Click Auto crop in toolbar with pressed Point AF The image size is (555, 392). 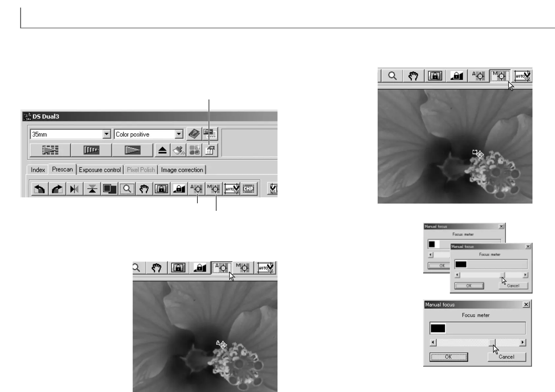266,267
